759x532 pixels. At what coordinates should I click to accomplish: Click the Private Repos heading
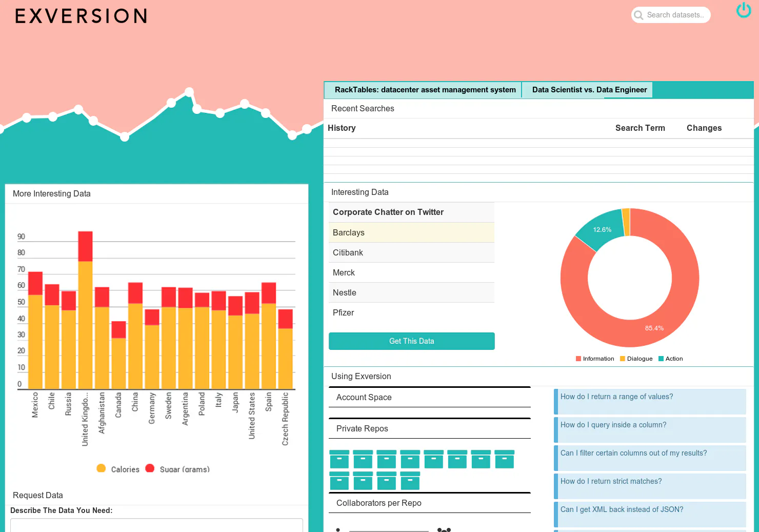point(362,429)
